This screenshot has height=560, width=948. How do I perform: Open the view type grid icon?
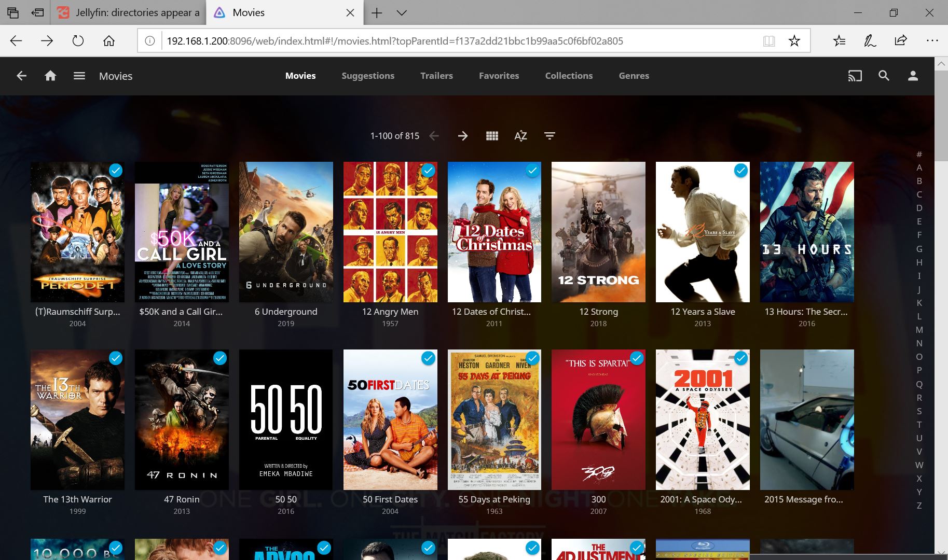492,136
